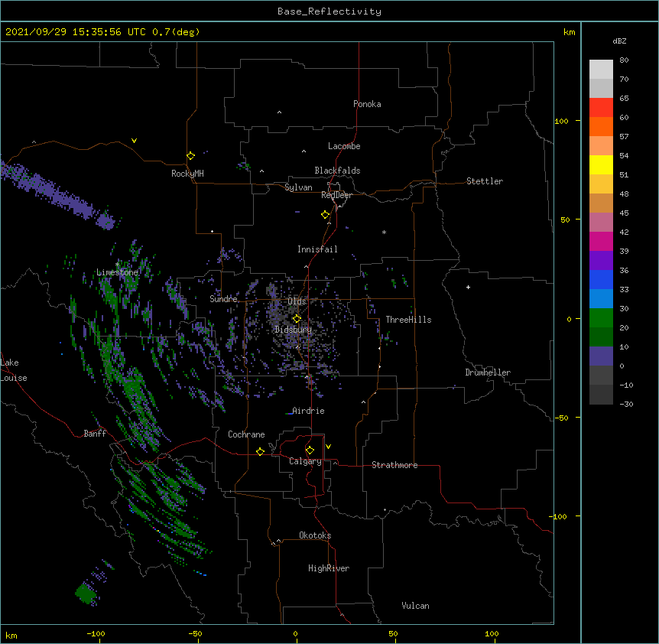This screenshot has height=644, width=659.
Task: Choose the pink 45 dBZ legend swatch
Action: click(x=601, y=222)
